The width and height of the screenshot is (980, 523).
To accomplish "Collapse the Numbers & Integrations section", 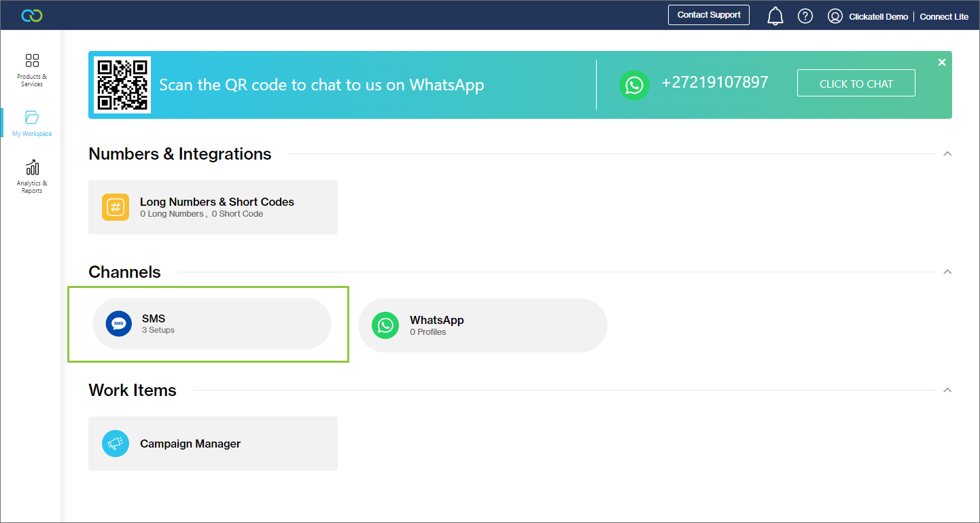I will [947, 154].
